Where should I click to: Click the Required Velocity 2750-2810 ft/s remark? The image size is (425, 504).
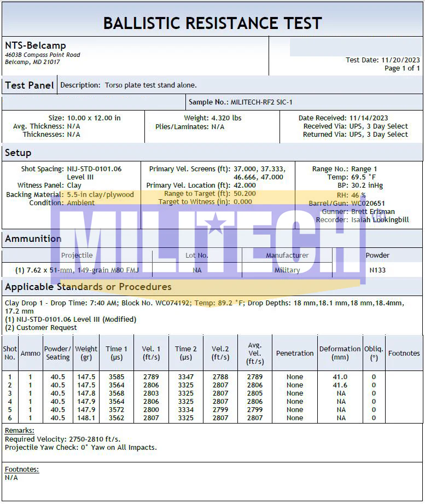63,439
